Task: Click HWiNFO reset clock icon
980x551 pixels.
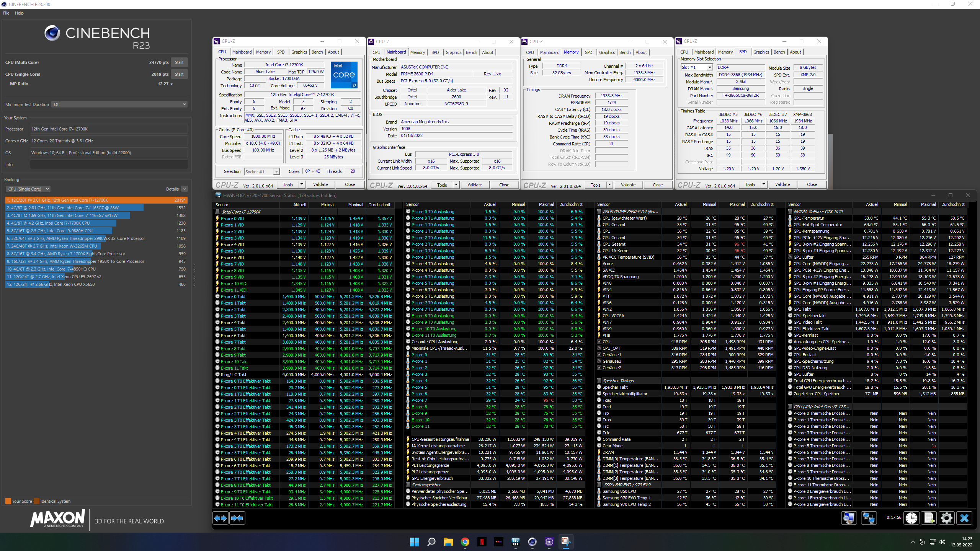Action: (x=911, y=518)
